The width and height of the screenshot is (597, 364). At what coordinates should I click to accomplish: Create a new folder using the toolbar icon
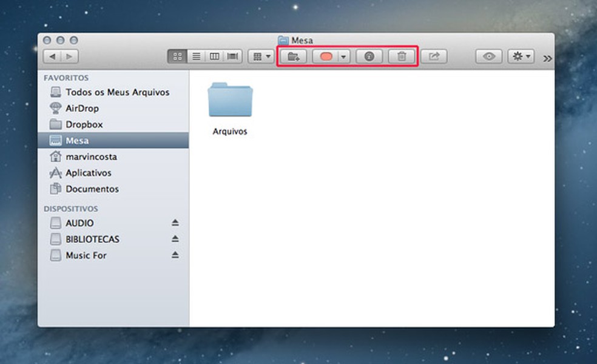294,57
